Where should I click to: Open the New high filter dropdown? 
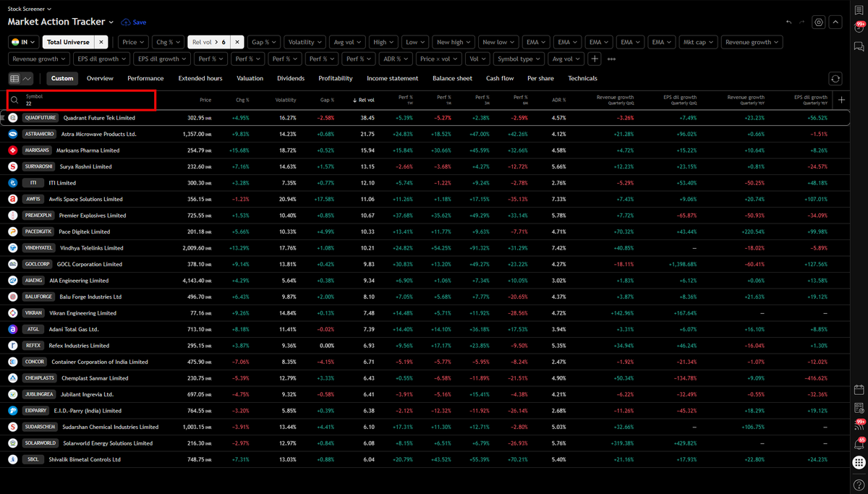click(x=454, y=42)
